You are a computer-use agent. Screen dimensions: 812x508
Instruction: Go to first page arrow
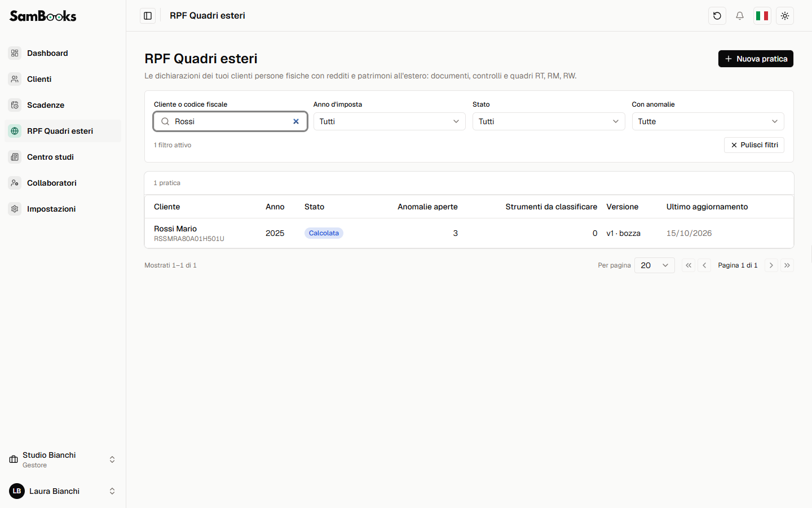pyautogui.click(x=689, y=265)
